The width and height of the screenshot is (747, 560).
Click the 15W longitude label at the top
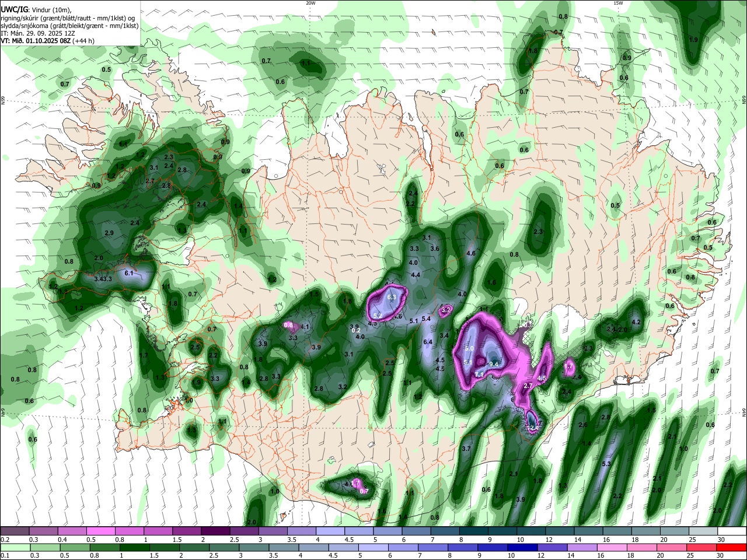click(x=618, y=3)
